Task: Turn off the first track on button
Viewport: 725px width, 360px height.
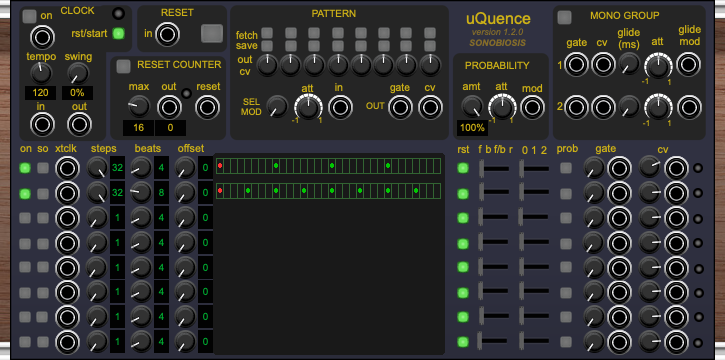Action: pyautogui.click(x=25, y=168)
